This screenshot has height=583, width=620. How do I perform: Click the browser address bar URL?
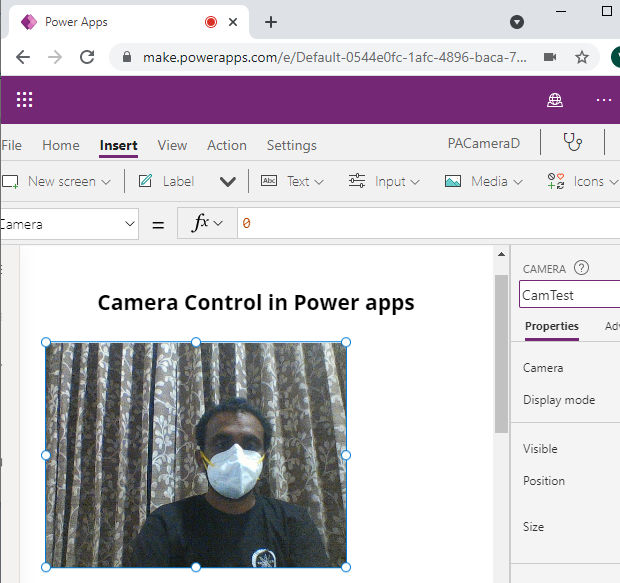[335, 58]
